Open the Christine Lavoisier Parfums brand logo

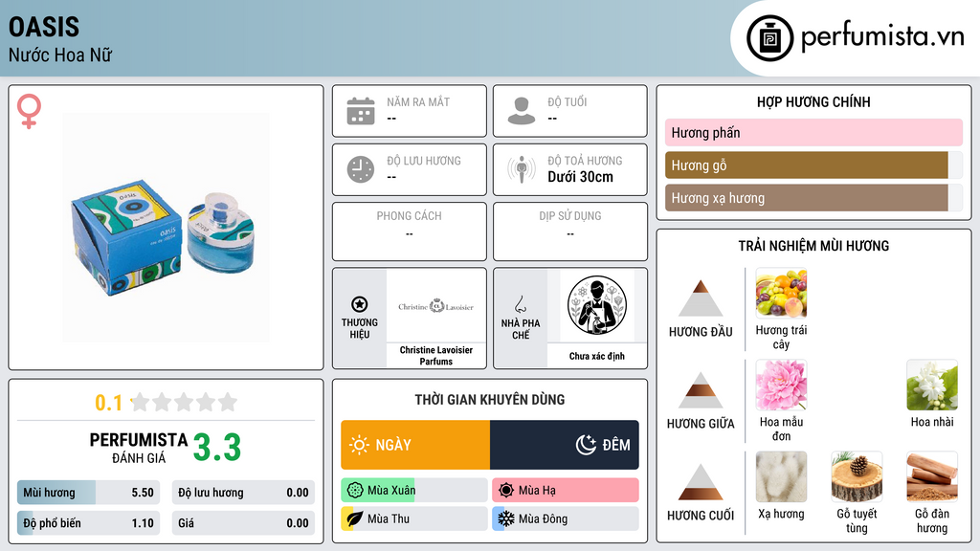coord(435,306)
